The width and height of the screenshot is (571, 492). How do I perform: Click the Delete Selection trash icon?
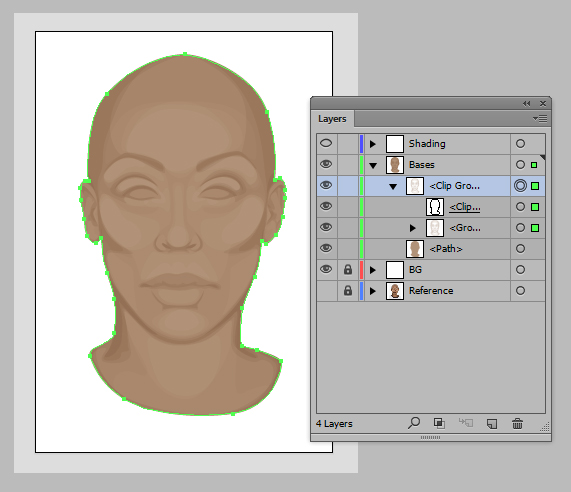point(517,424)
